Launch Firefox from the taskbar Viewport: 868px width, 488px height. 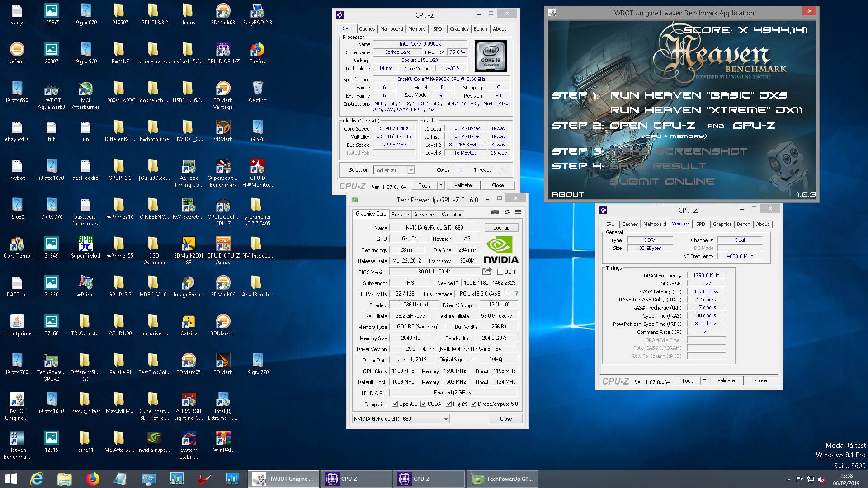[x=92, y=479]
